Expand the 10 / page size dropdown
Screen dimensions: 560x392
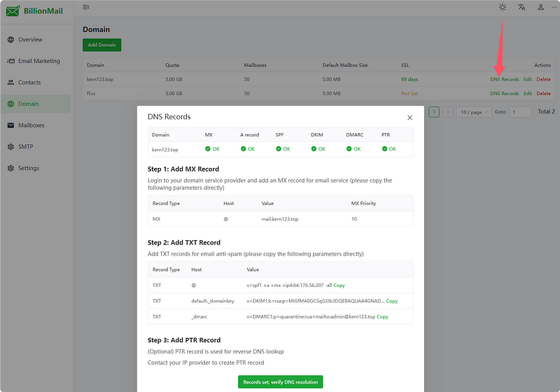pos(474,112)
